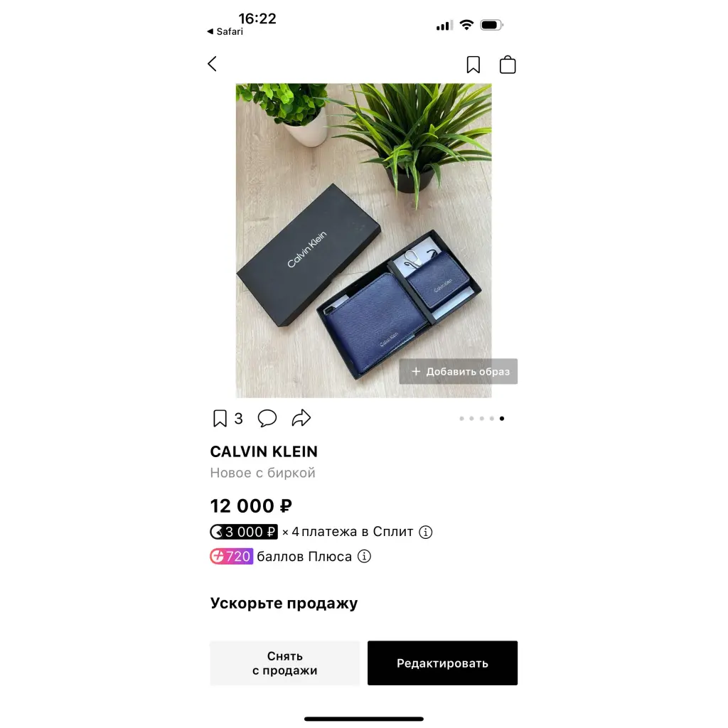
Task: Return to Safari via status bar link
Action: [225, 31]
